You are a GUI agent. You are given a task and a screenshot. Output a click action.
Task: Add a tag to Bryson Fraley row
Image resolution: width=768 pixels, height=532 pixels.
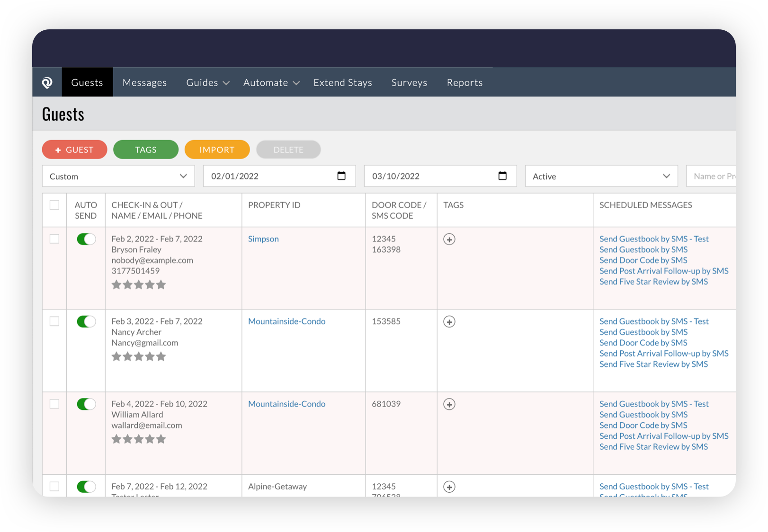449,239
